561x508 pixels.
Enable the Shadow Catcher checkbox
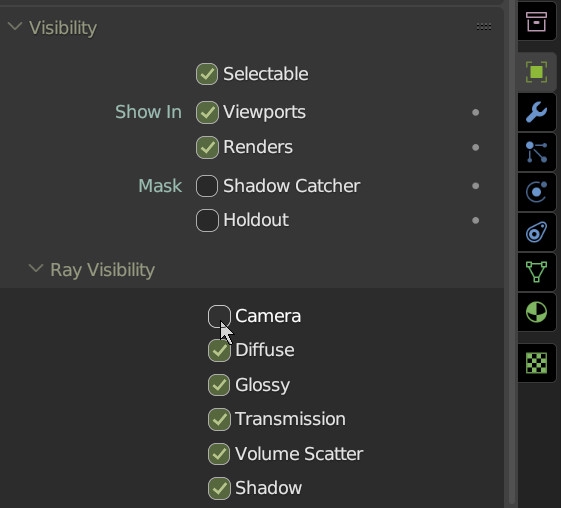tap(207, 186)
